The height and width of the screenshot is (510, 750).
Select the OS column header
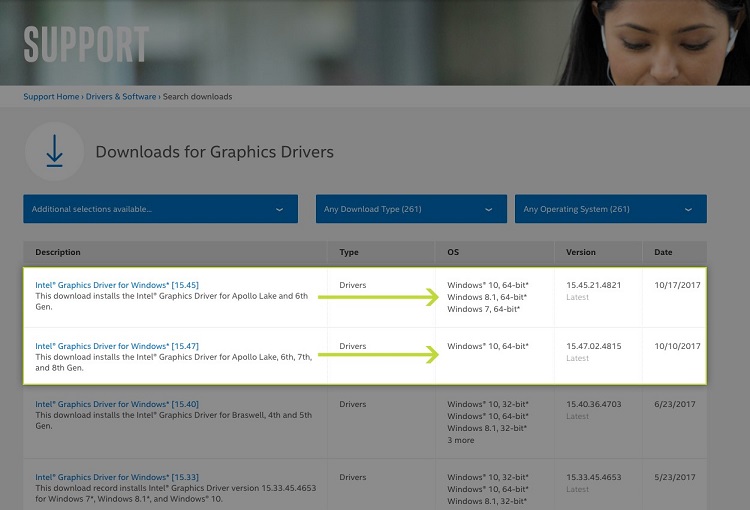pyautogui.click(x=453, y=252)
